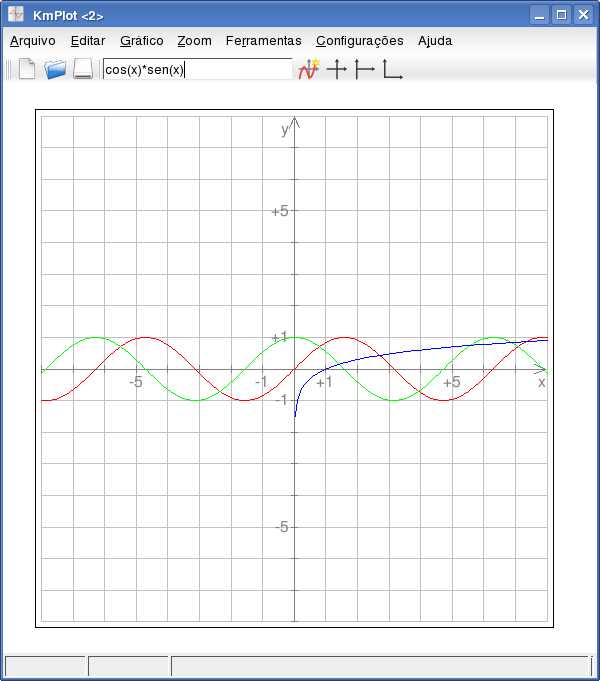The height and width of the screenshot is (681, 600).
Task: Open the Editar menu
Action: [x=88, y=41]
